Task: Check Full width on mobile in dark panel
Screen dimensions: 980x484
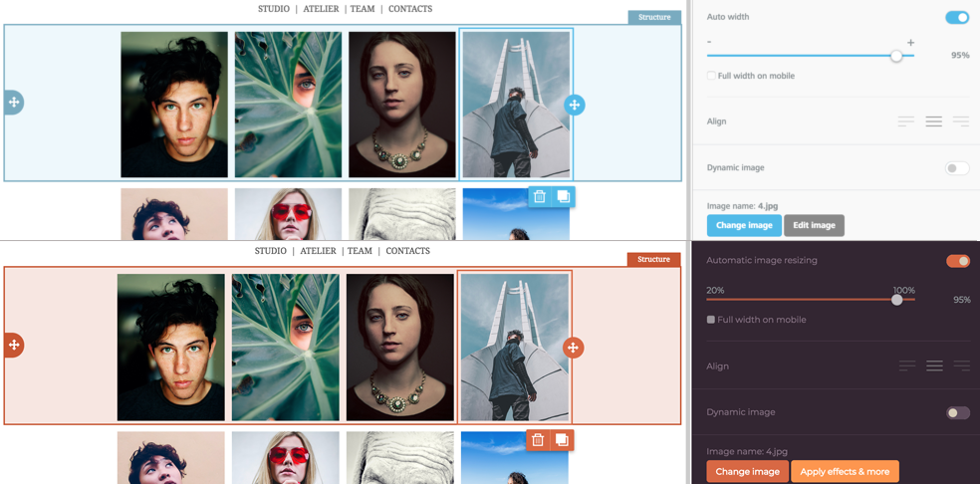Action: (x=711, y=320)
